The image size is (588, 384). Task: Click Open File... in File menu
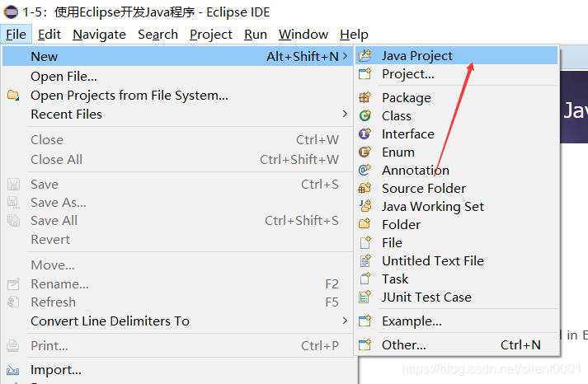(x=177, y=76)
